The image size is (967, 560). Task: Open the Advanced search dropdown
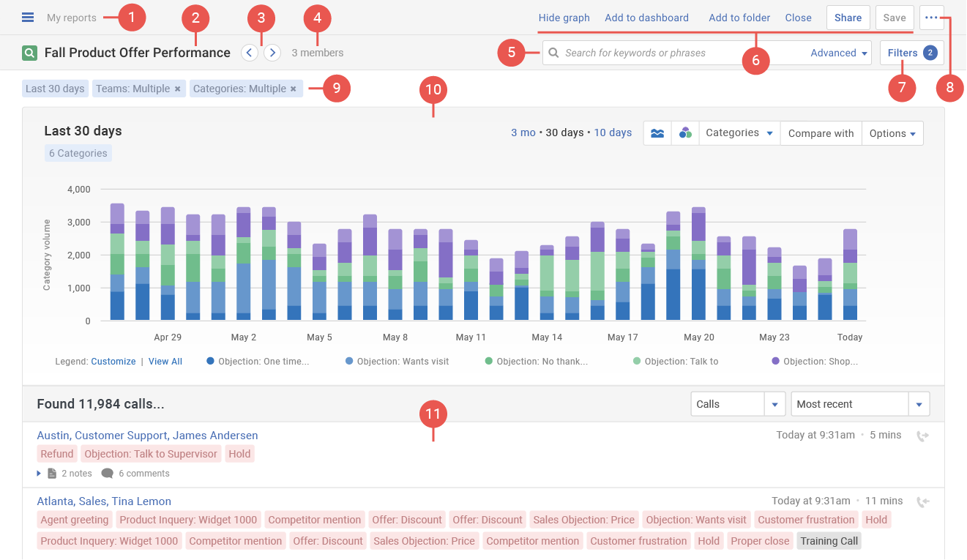(x=839, y=53)
